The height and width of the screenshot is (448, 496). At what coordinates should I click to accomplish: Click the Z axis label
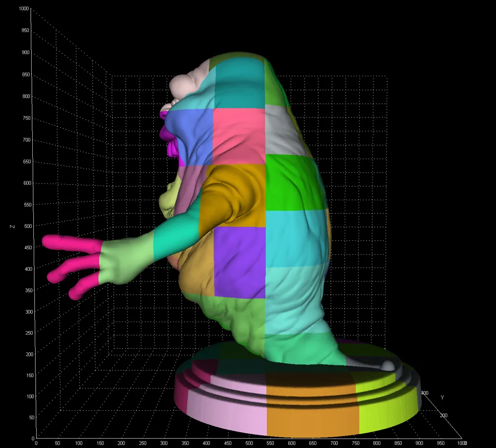[x=12, y=226]
